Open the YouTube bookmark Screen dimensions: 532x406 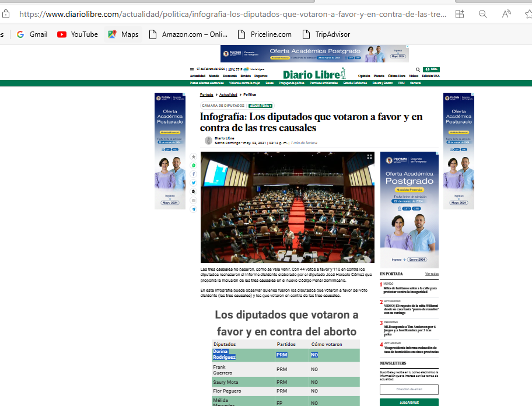pos(78,34)
